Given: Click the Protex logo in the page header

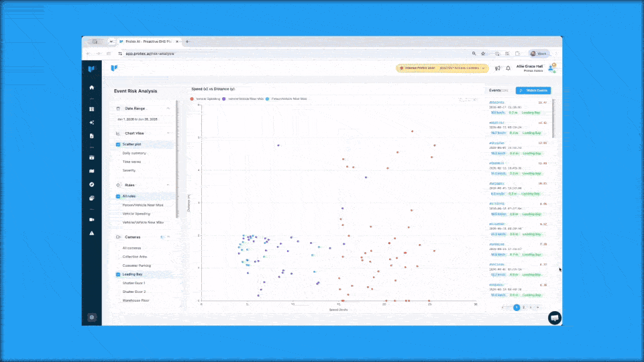Looking at the screenshot, I should point(114,68).
